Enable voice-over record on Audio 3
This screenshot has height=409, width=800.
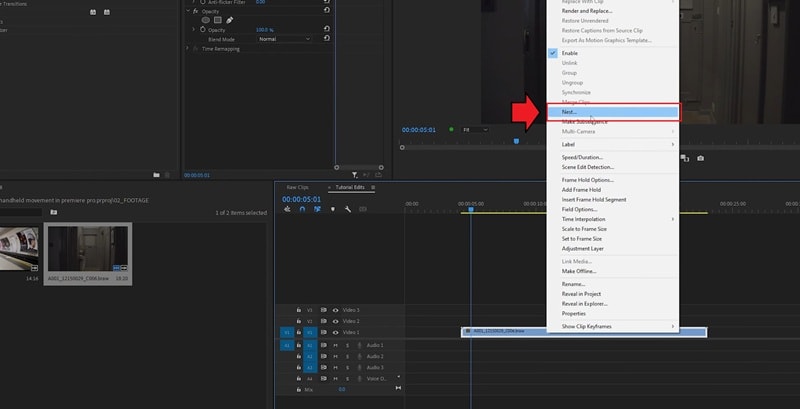click(x=359, y=368)
